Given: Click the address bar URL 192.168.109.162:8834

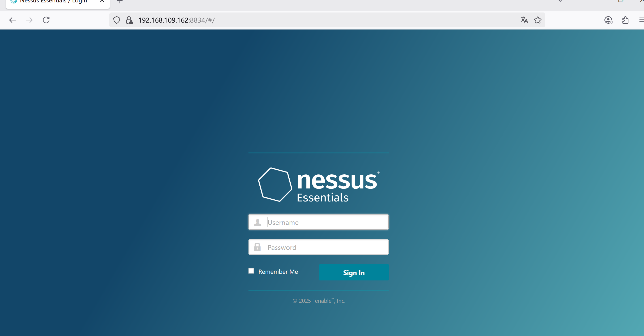Looking at the screenshot, I should [x=176, y=20].
